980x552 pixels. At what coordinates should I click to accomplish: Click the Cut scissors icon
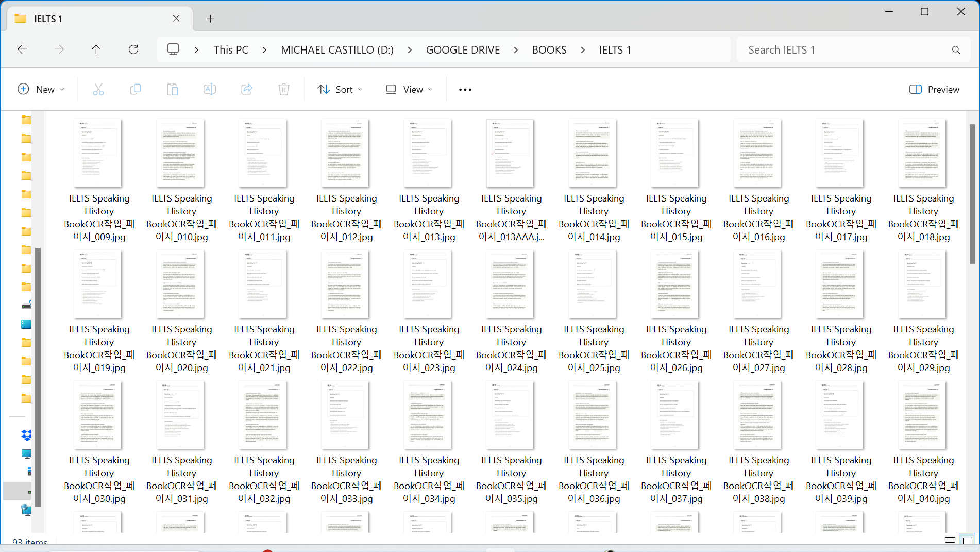coord(98,89)
